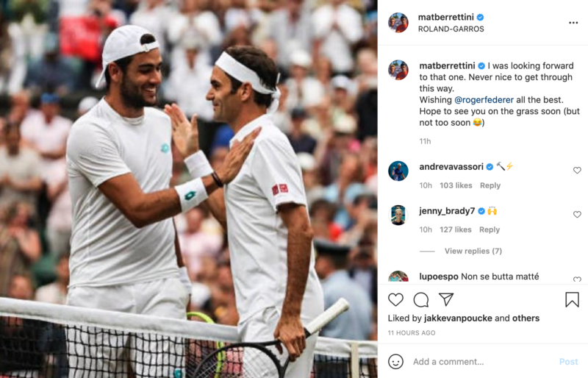Viewport: 588px width, 378px height.
Task: Like jenny_brady7's comment
Action: click(577, 214)
